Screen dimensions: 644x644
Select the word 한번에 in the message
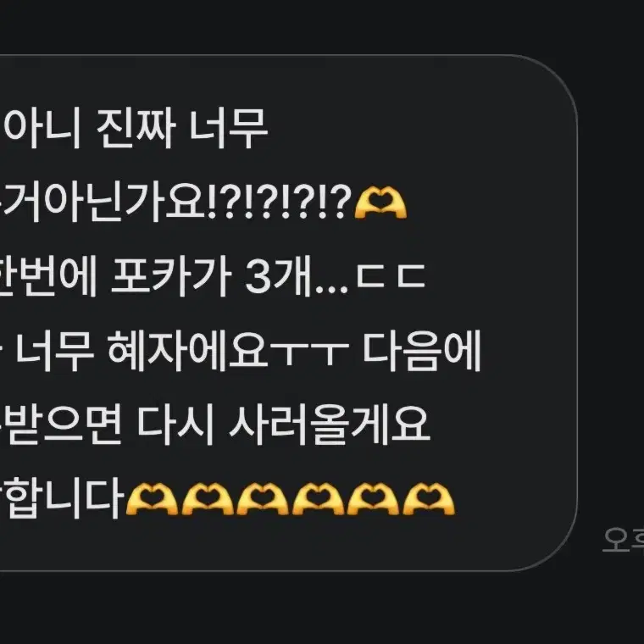pyautogui.click(x=48, y=276)
